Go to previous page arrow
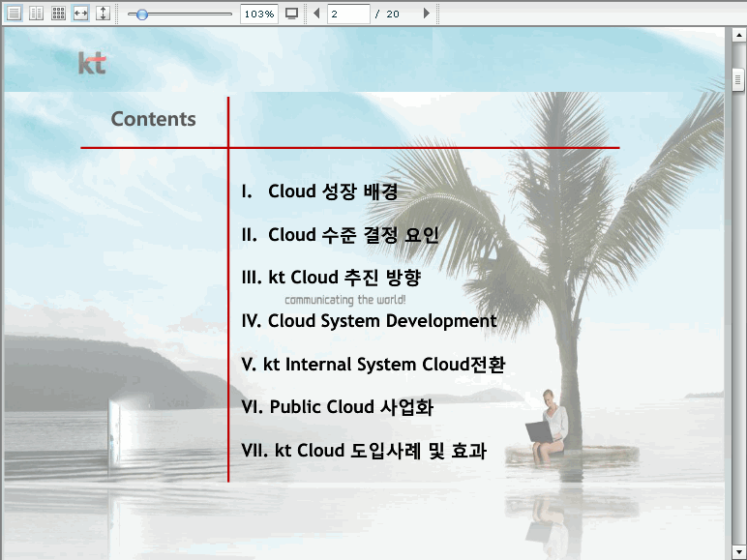 [x=316, y=14]
